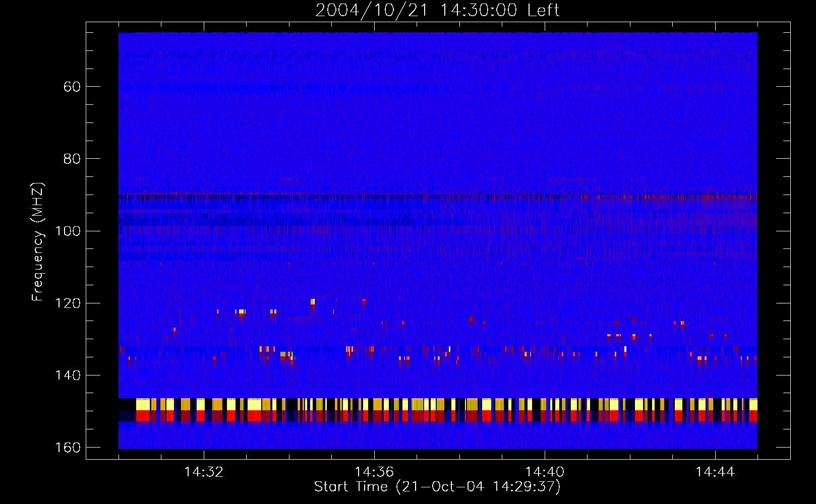Click the 140 frequency tick label
The width and height of the screenshot is (816, 504).
pos(68,375)
